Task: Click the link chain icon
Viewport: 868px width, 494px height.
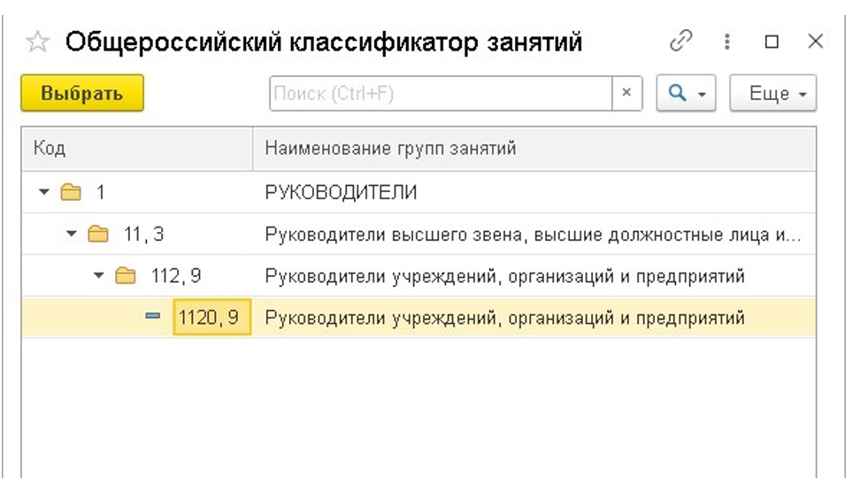Action: [x=680, y=41]
